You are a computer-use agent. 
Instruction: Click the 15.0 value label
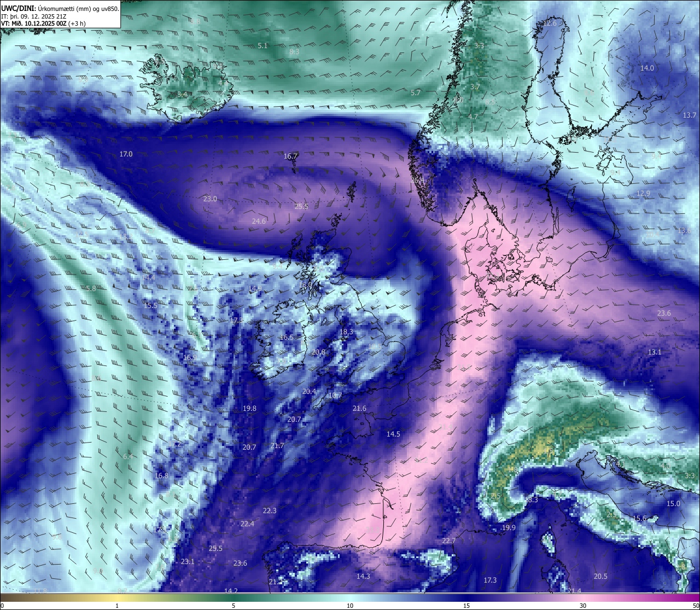tap(673, 503)
